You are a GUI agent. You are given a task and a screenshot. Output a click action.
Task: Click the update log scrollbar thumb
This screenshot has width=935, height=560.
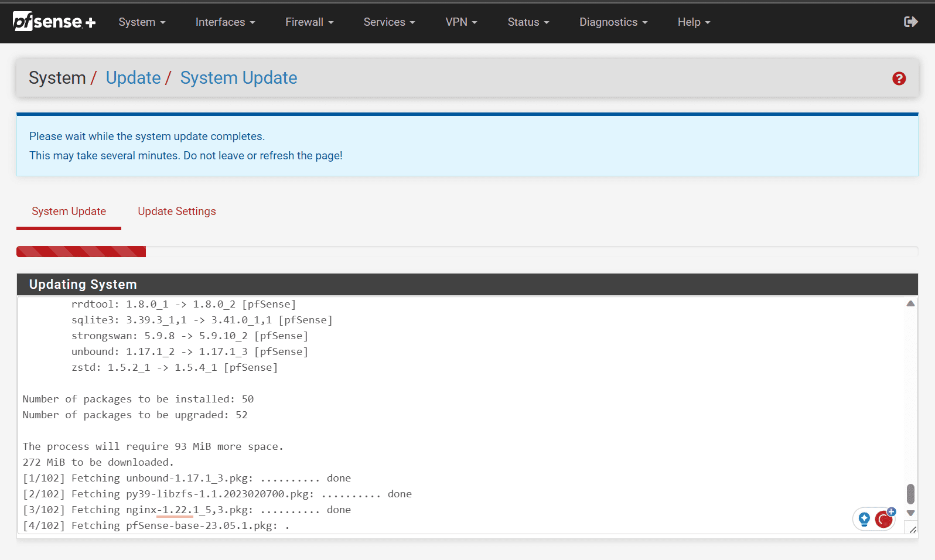coord(910,494)
